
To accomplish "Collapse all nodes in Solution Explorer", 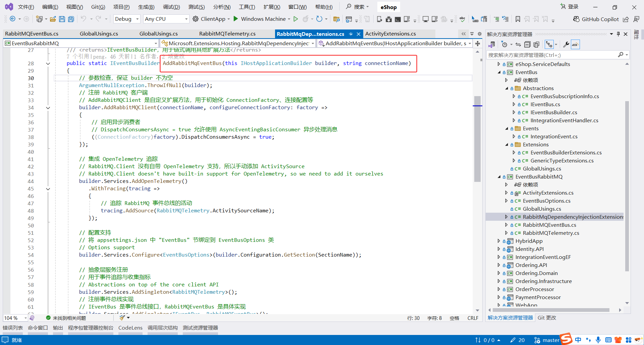I will pos(527,45).
